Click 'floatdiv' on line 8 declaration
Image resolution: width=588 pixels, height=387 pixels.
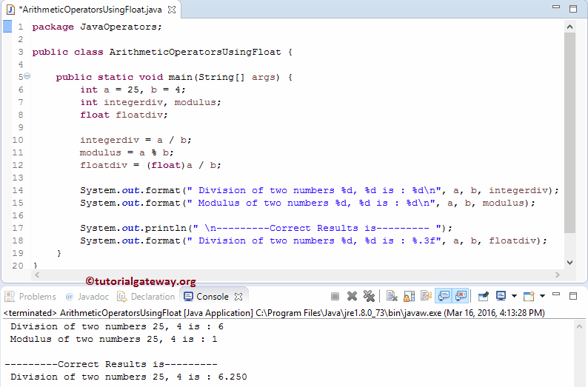pyautogui.click(x=139, y=115)
